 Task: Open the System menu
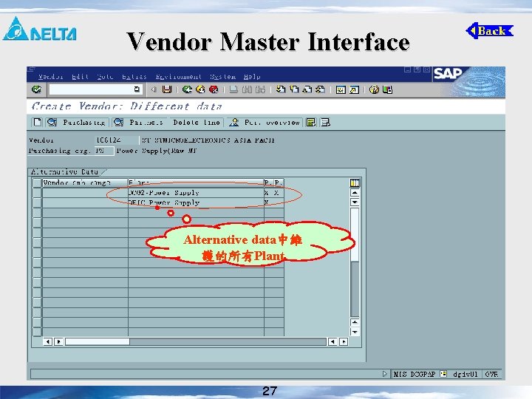222,77
